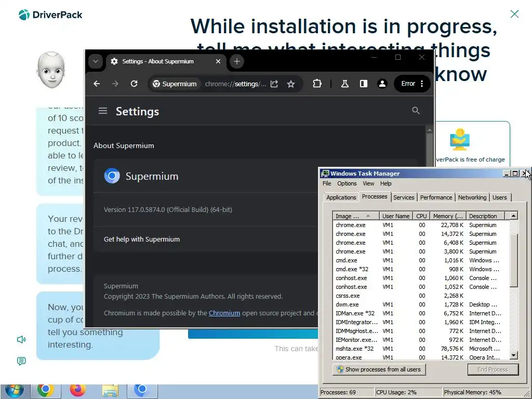
Task: Select the IDMIntegrator process row
Action: (421, 322)
